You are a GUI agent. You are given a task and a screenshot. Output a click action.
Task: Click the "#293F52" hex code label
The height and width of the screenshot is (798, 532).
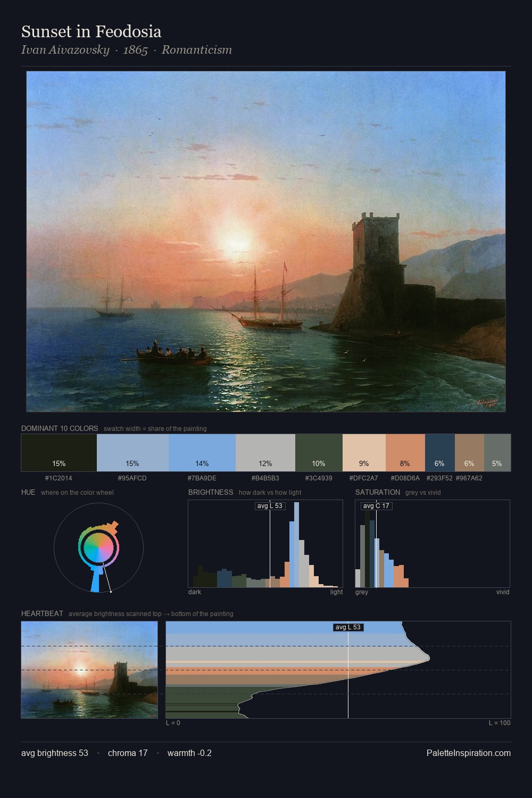[x=439, y=478]
